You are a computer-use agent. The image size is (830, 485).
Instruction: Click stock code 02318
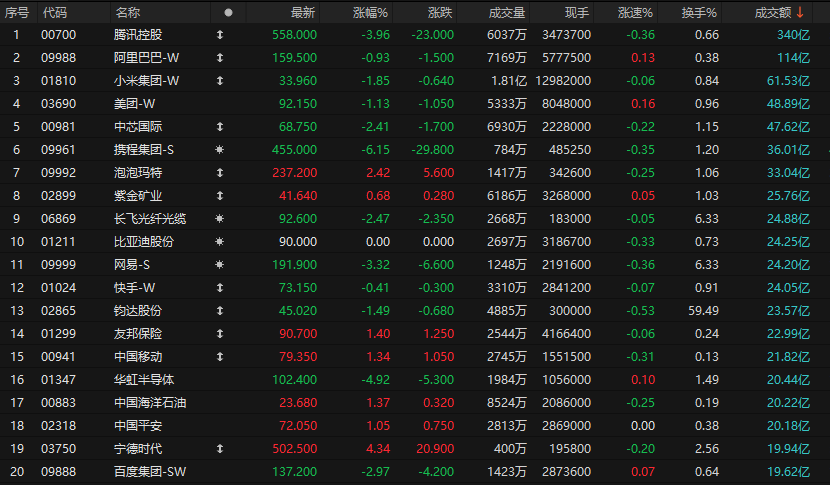(x=59, y=426)
